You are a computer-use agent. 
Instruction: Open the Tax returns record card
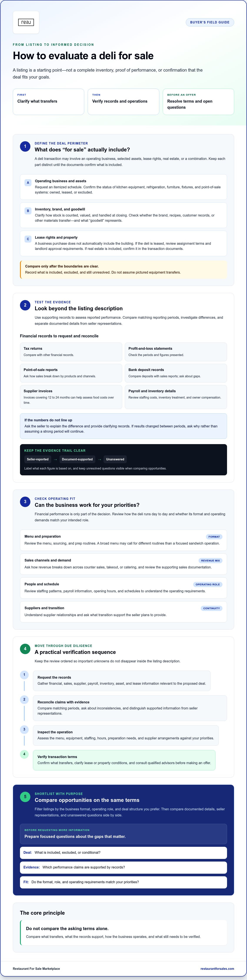point(71,352)
